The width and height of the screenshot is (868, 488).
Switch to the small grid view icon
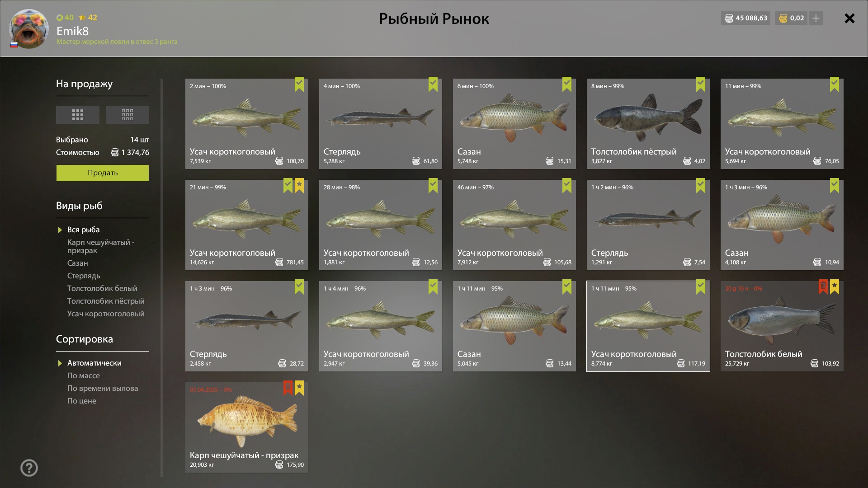pyautogui.click(x=127, y=115)
